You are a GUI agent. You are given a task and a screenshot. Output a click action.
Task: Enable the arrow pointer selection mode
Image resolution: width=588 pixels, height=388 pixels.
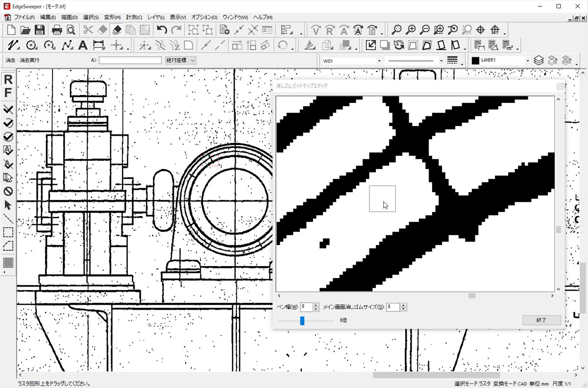[8, 204]
